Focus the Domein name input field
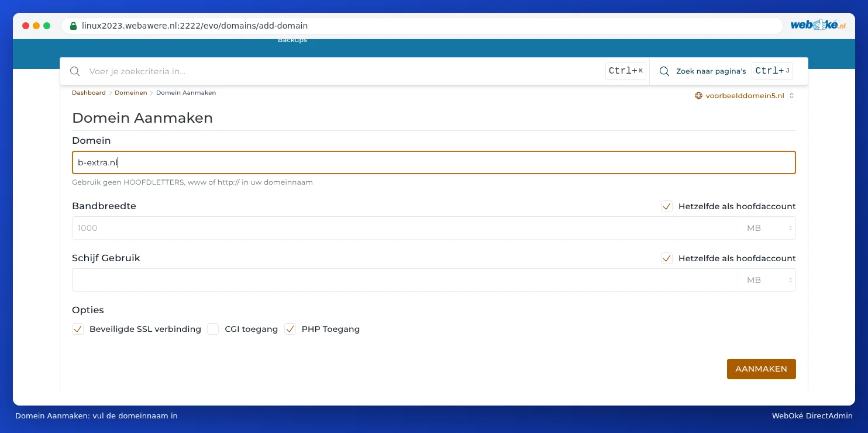The height and width of the screenshot is (433, 868). (433, 162)
